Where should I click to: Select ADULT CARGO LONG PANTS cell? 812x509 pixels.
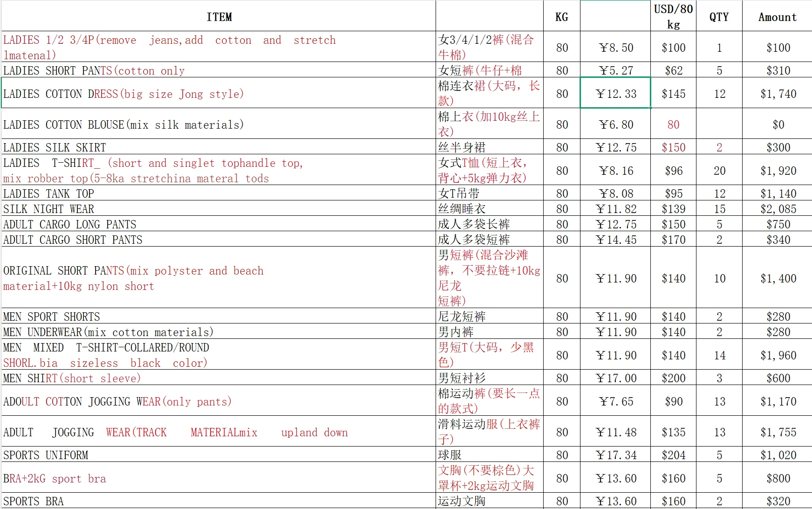pos(218,224)
